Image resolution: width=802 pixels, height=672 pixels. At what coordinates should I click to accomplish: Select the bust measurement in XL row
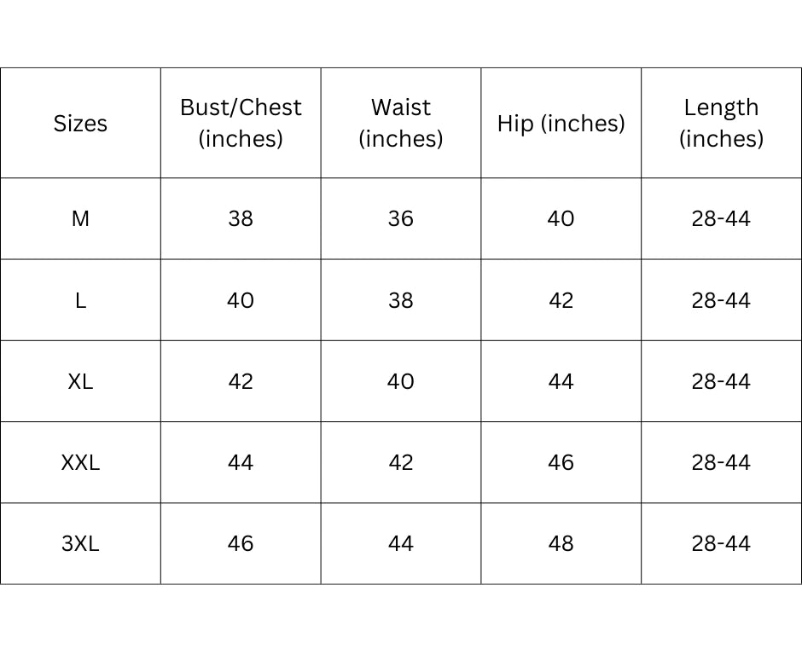click(x=241, y=381)
